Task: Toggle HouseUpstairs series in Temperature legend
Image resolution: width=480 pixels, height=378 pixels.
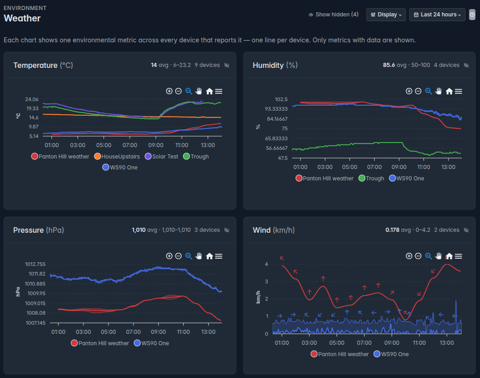Action: tap(117, 156)
